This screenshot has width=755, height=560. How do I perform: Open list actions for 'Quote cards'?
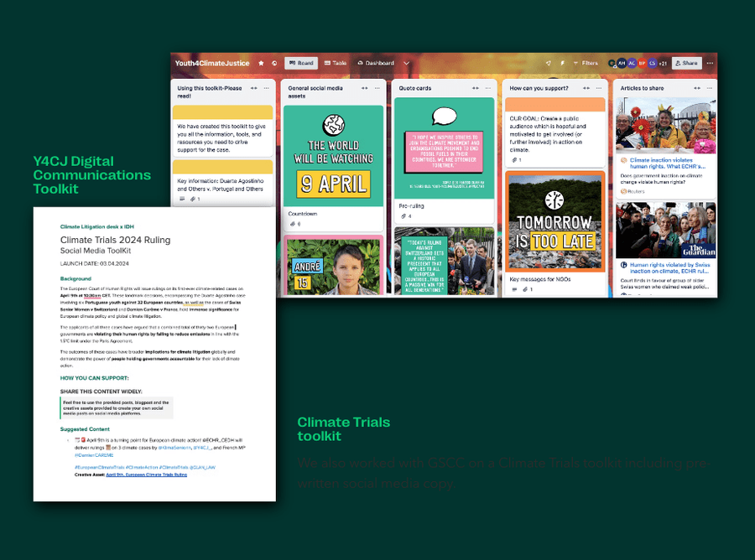pyautogui.click(x=487, y=88)
